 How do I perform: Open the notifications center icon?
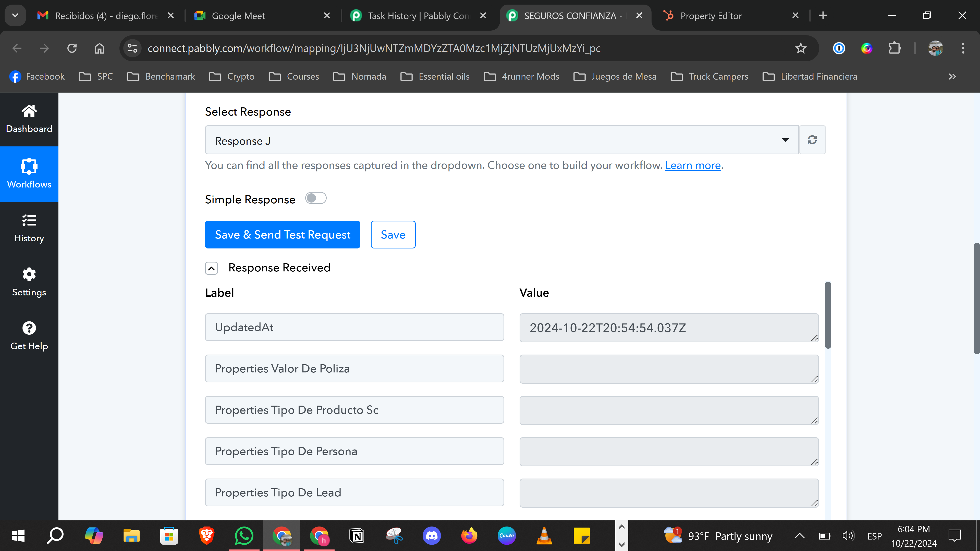[954, 536]
